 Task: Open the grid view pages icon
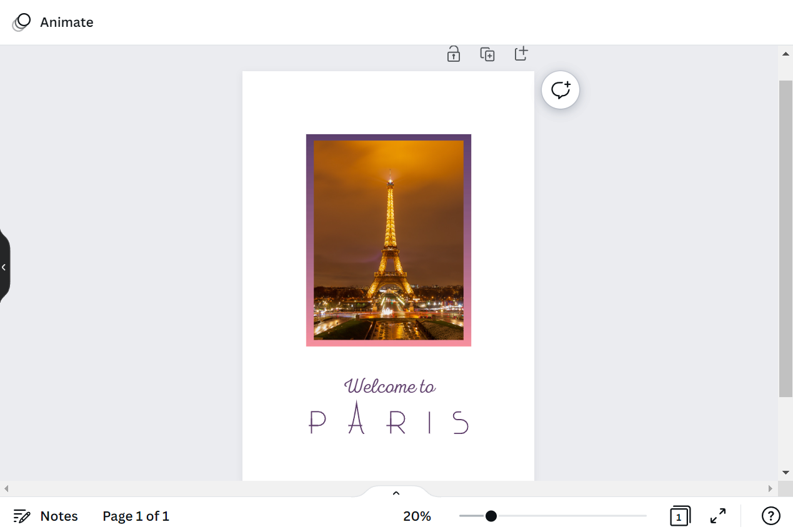(x=680, y=516)
